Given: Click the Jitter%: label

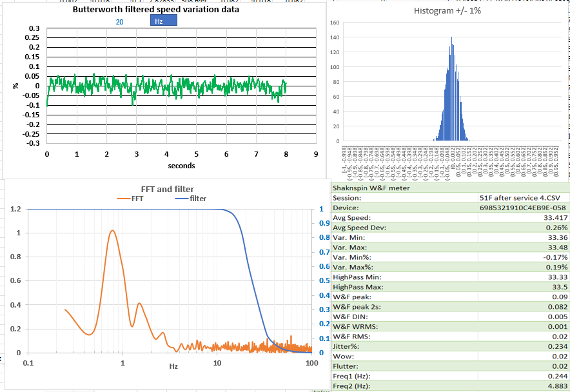Looking at the screenshot, I should click(x=346, y=346).
